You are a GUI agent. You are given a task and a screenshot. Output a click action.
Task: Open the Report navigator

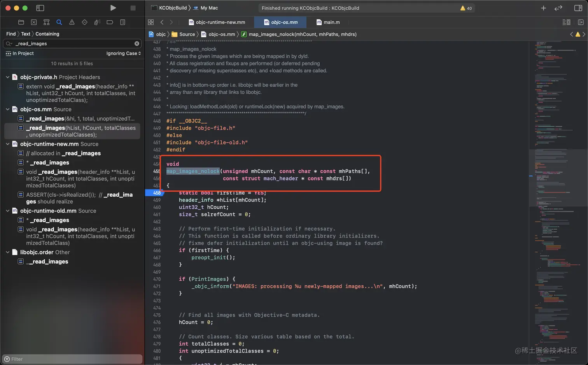pos(122,22)
